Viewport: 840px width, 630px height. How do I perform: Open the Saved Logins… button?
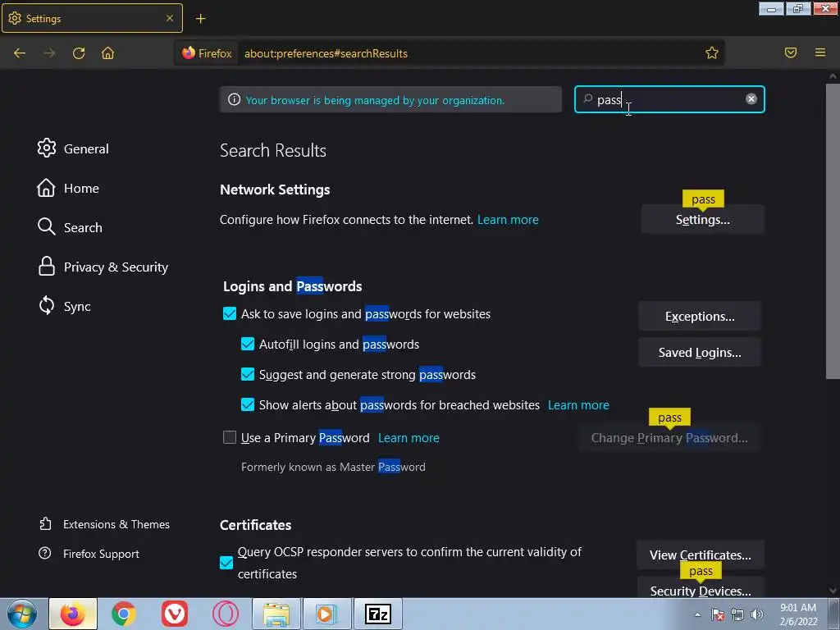pyautogui.click(x=699, y=352)
